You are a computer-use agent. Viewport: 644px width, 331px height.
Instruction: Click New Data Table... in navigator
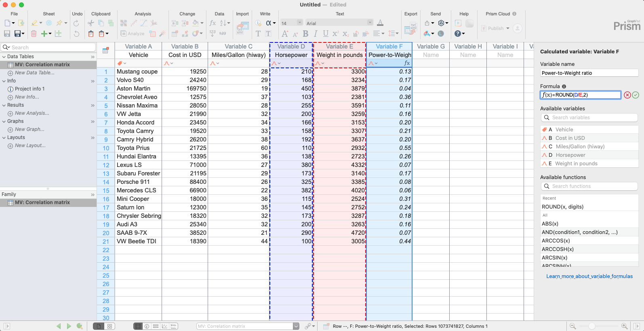pyautogui.click(x=34, y=73)
